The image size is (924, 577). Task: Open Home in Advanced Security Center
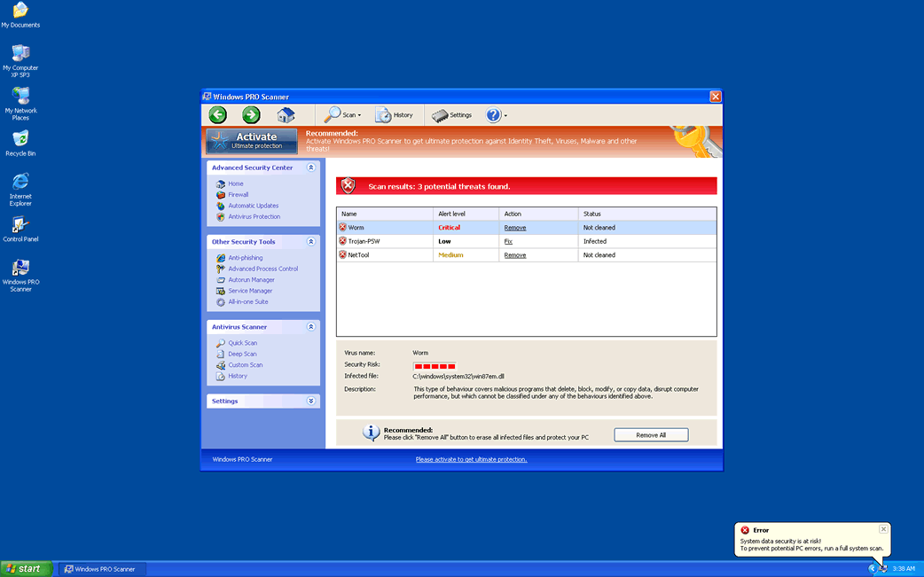(235, 183)
